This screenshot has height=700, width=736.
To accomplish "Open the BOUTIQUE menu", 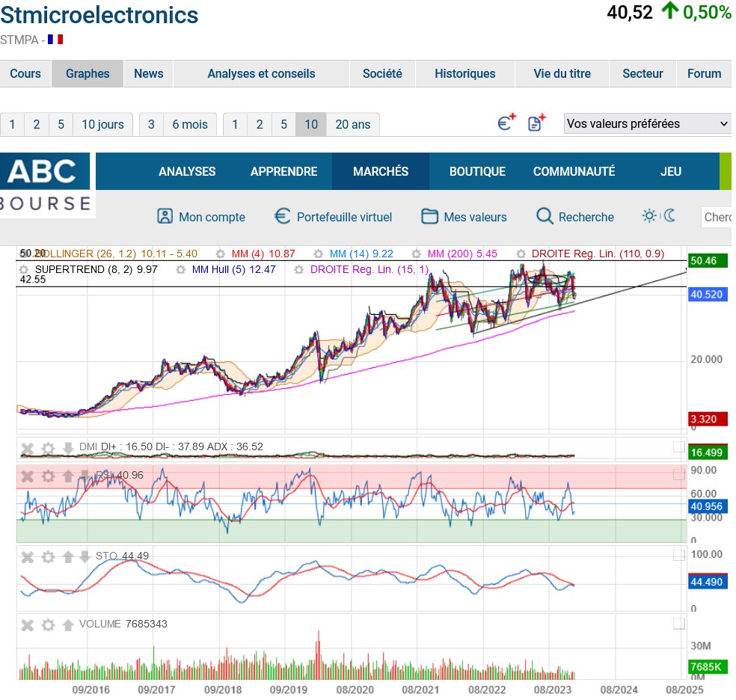I will (x=477, y=171).
